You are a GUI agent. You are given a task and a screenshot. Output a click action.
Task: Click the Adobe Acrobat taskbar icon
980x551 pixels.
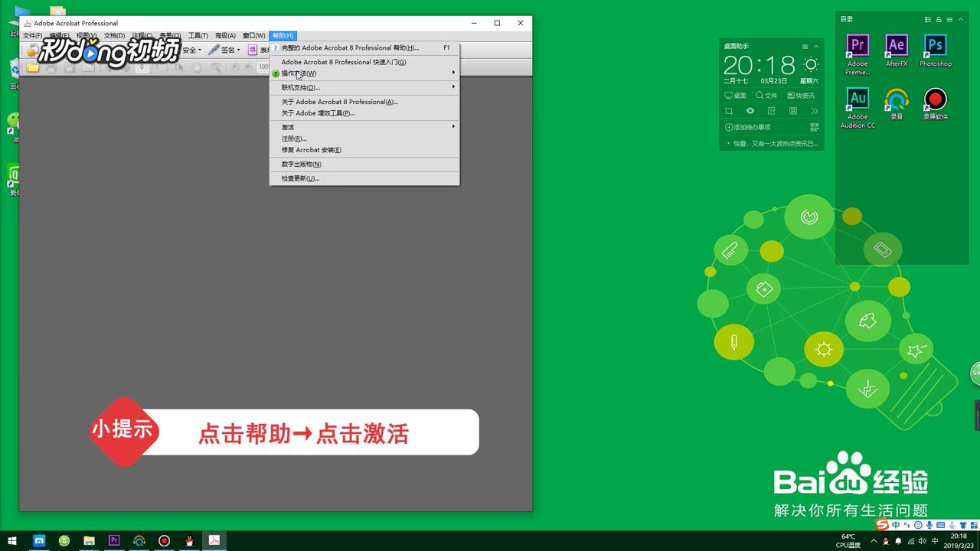pos(214,541)
